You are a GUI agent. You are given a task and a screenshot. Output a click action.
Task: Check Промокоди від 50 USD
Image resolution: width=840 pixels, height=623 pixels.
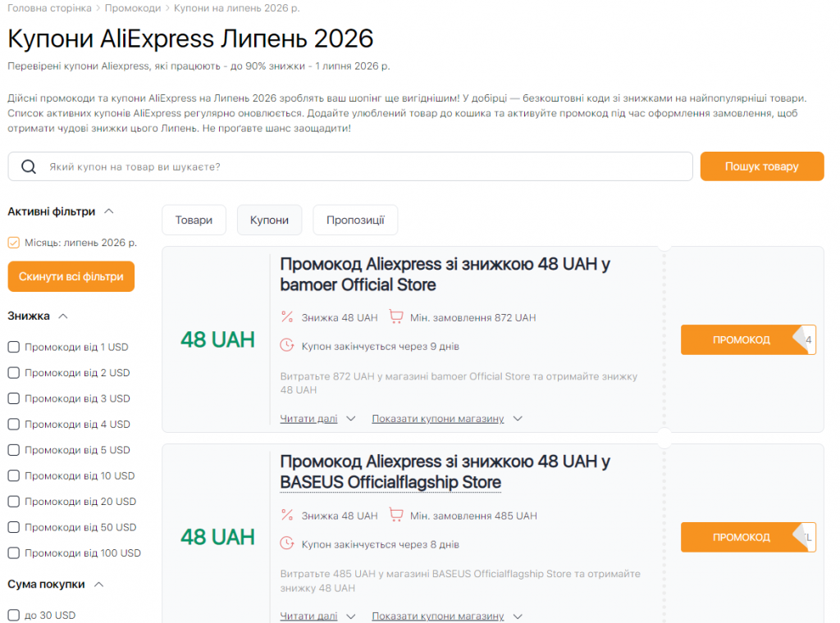(13, 526)
